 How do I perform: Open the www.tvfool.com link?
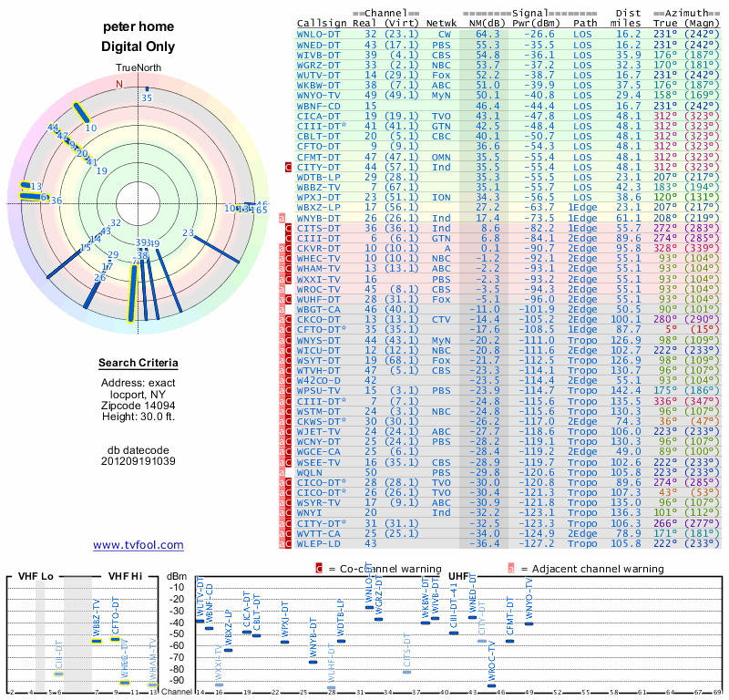point(139,545)
